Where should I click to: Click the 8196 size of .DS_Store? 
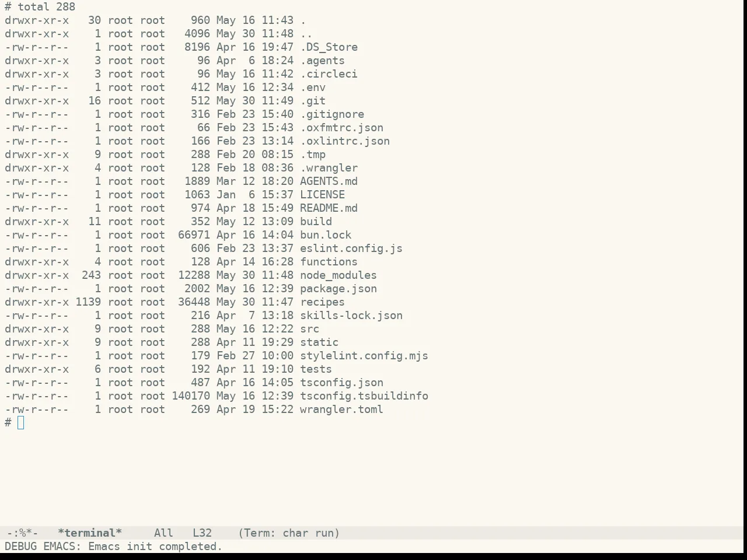point(197,47)
